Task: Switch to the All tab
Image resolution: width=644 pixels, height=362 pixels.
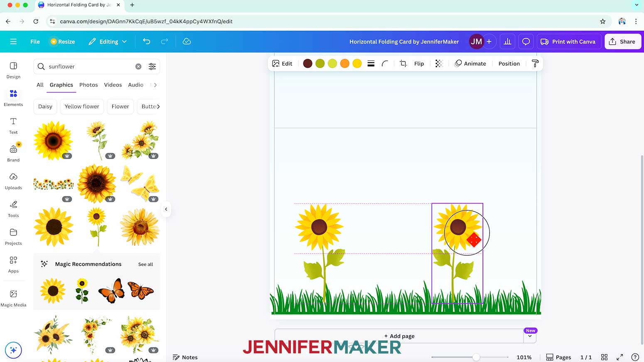Action: (x=40, y=85)
